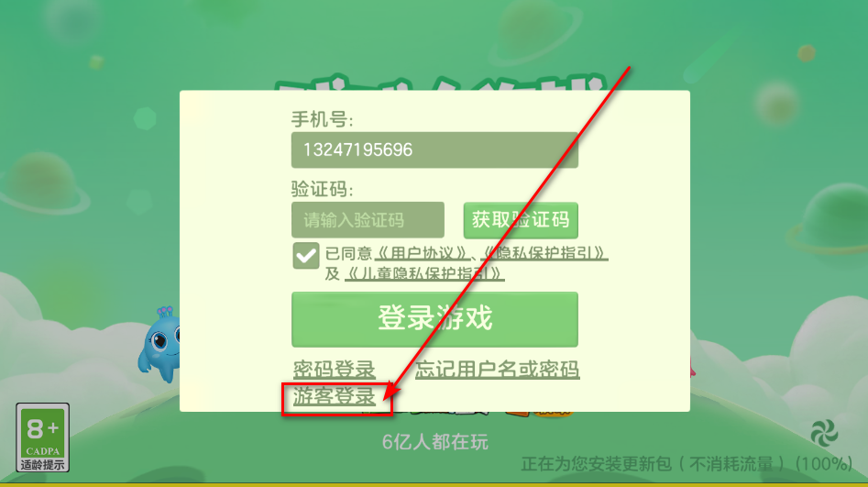The image size is (868, 487).
Task: Click the 6亿人都在玩 text
Action: click(435, 442)
